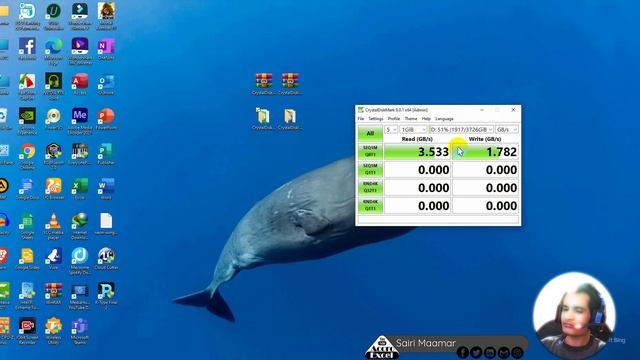Open the 1GiB test size dropdown
The height and width of the screenshot is (360, 640).
click(413, 129)
